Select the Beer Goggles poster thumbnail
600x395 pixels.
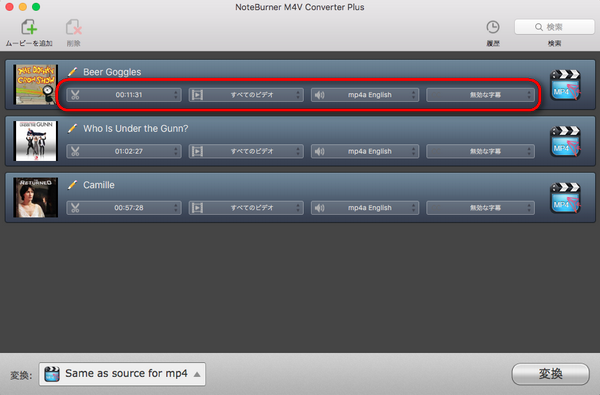point(36,85)
